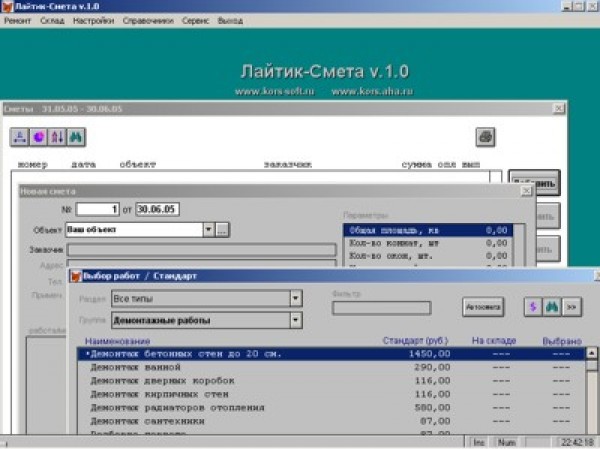Open the Раздел 'Все типы' dropdown
600x449 pixels.
(295, 298)
